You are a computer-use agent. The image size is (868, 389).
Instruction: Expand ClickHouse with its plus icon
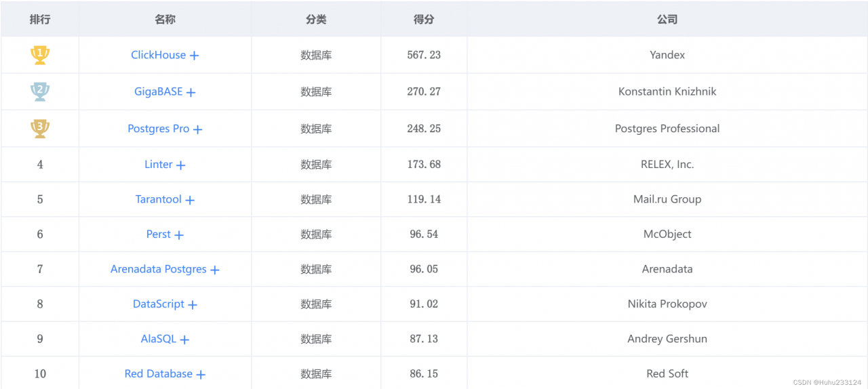tap(194, 56)
